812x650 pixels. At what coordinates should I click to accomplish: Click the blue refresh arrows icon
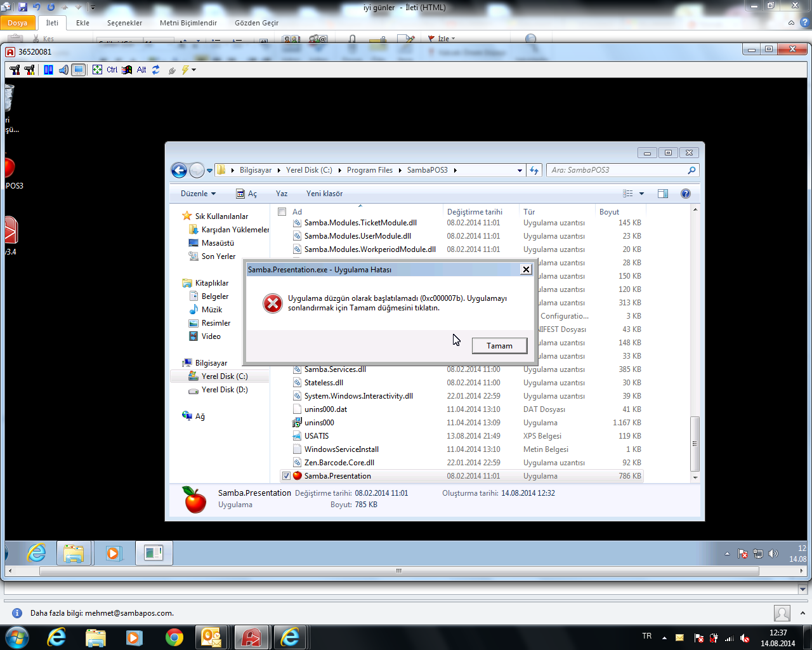point(155,70)
